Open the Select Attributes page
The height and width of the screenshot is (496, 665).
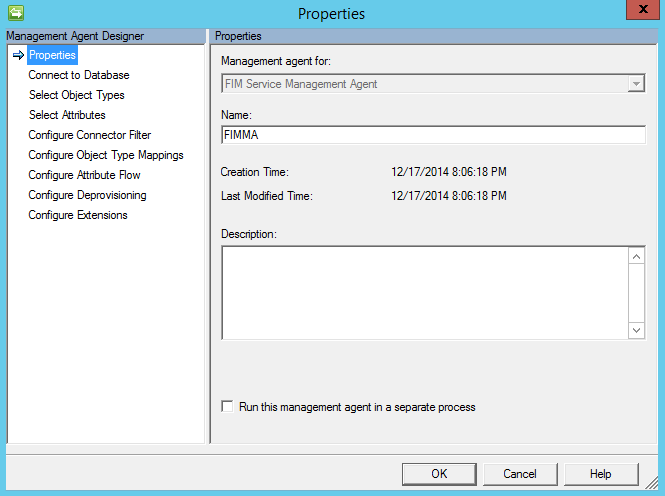click(x=67, y=115)
